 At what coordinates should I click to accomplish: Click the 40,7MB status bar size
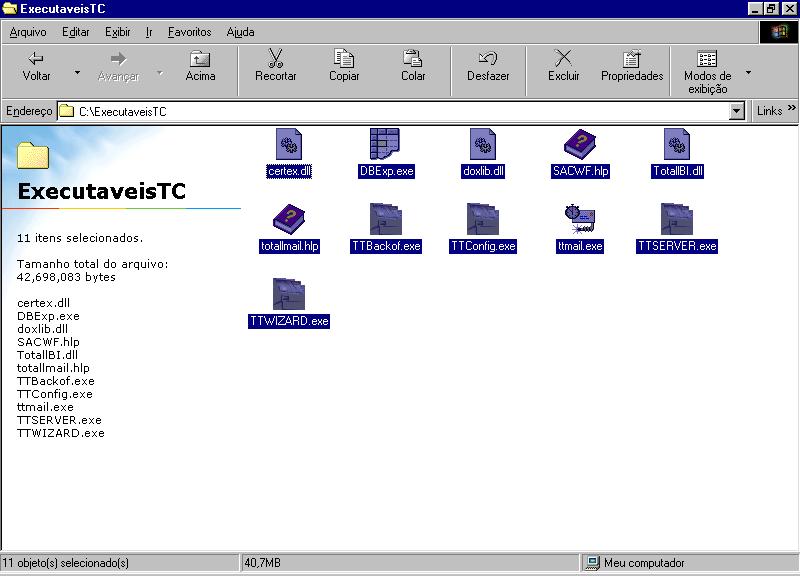(x=262, y=563)
